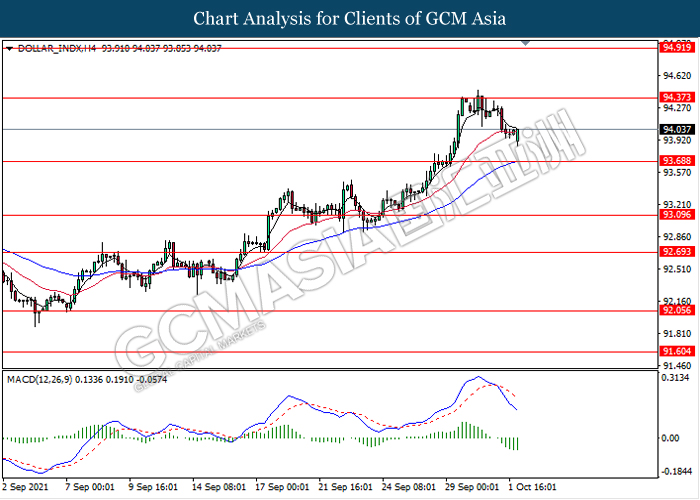
Task: Click the 14 Sep 08:01 time label
Action: click(x=218, y=487)
